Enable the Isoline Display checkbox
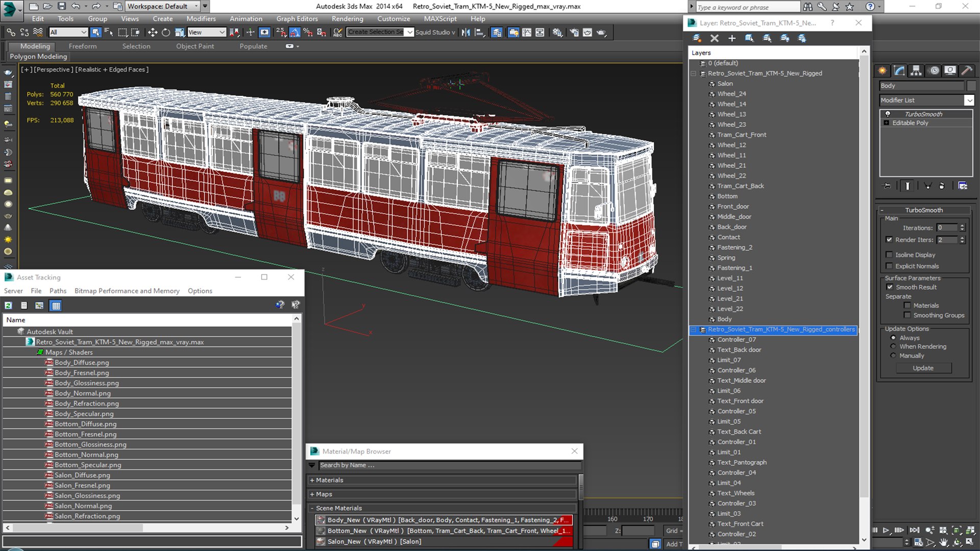The image size is (980, 551). (x=889, y=255)
